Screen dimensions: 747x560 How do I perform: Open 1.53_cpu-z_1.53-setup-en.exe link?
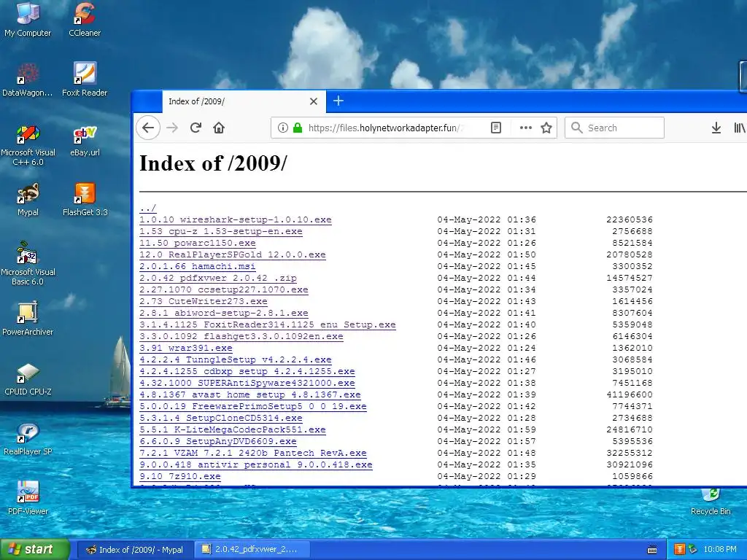click(220, 231)
